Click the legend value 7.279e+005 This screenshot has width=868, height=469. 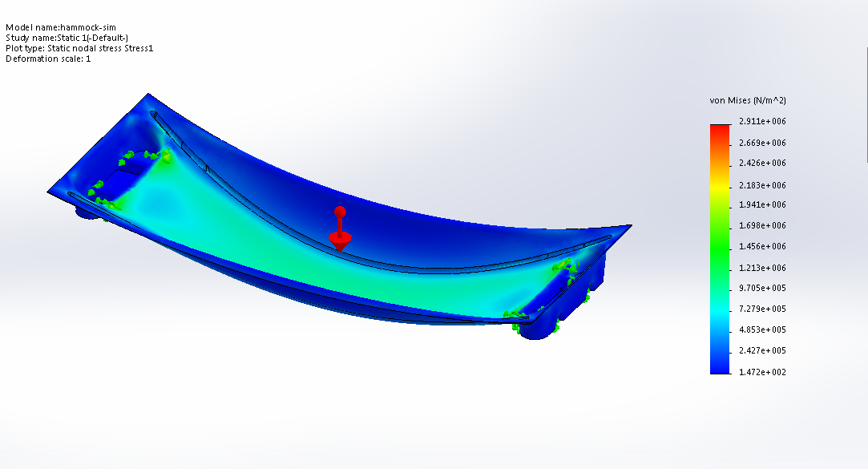tap(762, 309)
